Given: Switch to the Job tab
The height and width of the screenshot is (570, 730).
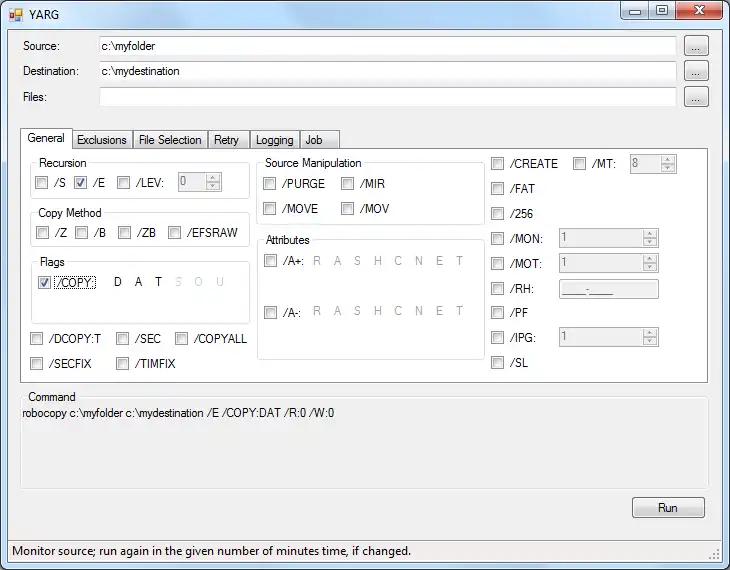Looking at the screenshot, I should click(x=319, y=140).
